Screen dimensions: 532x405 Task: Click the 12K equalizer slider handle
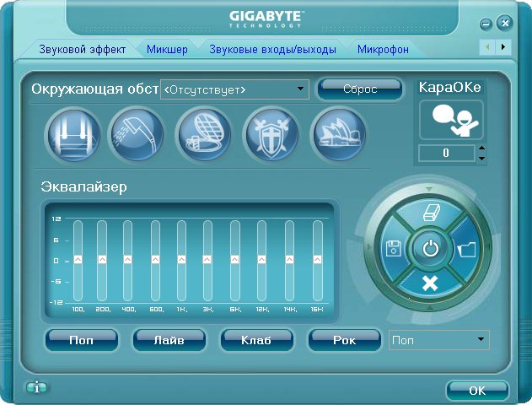(261, 260)
